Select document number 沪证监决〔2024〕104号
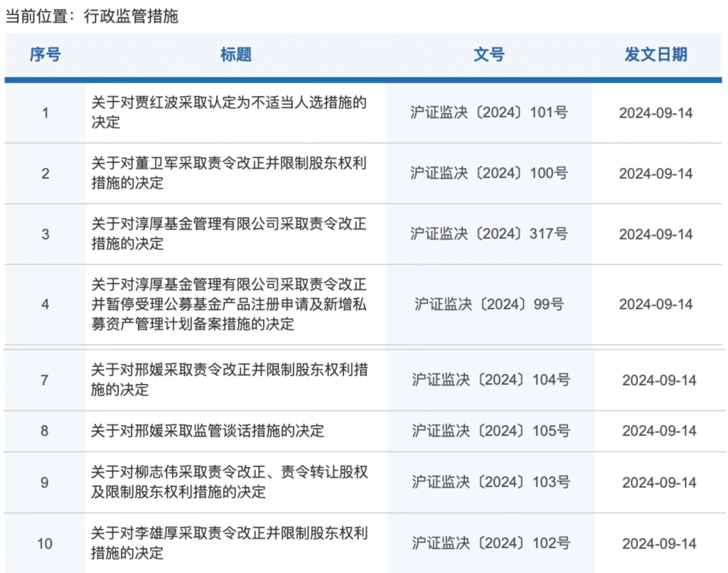Screen dimensions: 728x573 [x=491, y=380]
